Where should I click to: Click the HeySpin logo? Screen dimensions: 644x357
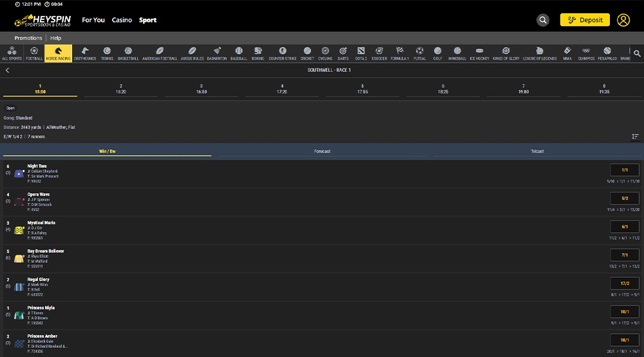(43, 21)
